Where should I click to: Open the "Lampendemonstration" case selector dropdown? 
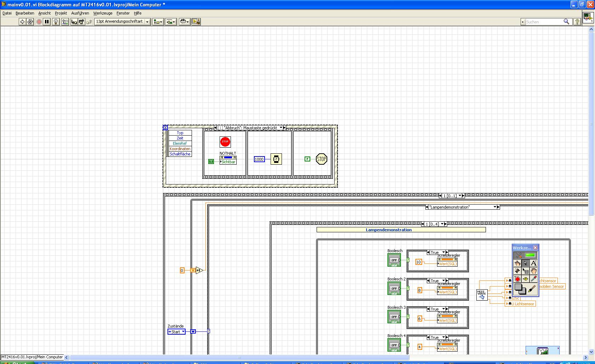click(x=463, y=207)
